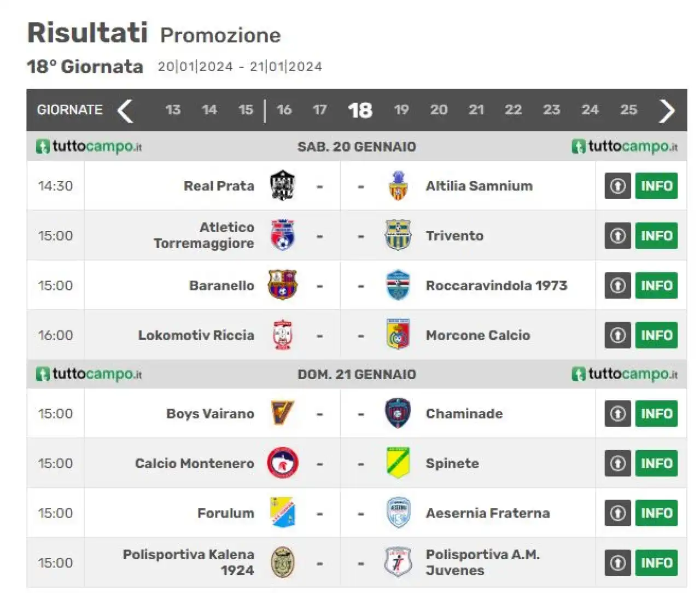
Task: Click the Real Prata team crest
Action: click(283, 185)
